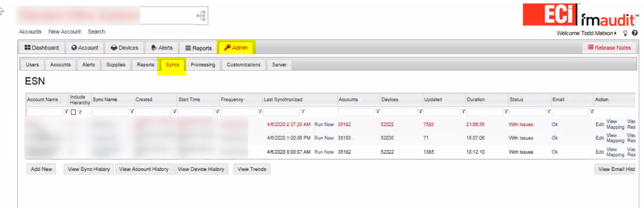This screenshot has width=644, height=208.
Task: Click the Start Time column filter icon
Action: (217, 111)
